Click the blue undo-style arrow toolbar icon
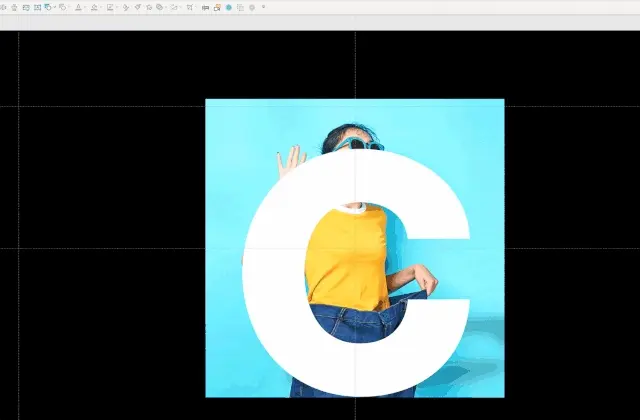 click(x=48, y=7)
